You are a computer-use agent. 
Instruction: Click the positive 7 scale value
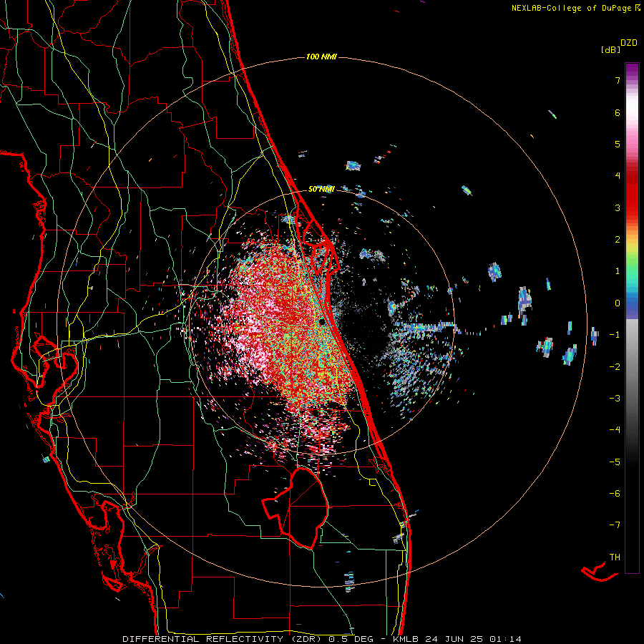tap(618, 80)
